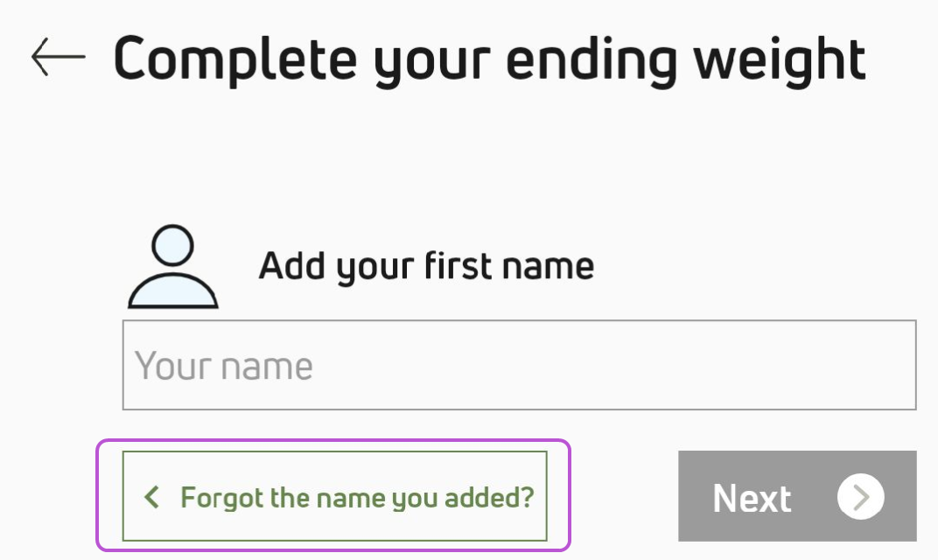Click the Forgot the name you added? text
The width and height of the screenshot is (938, 560).
(357, 498)
